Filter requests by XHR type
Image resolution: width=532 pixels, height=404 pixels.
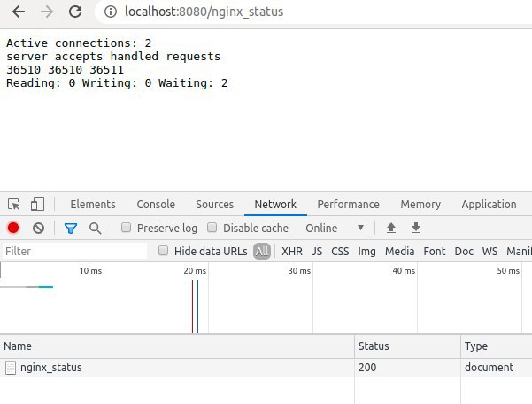point(292,251)
